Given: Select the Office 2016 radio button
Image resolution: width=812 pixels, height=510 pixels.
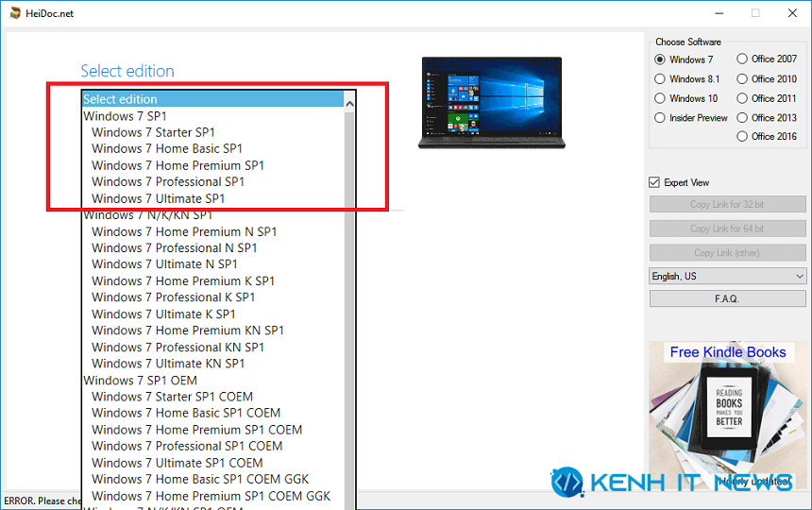Looking at the screenshot, I should [742, 136].
